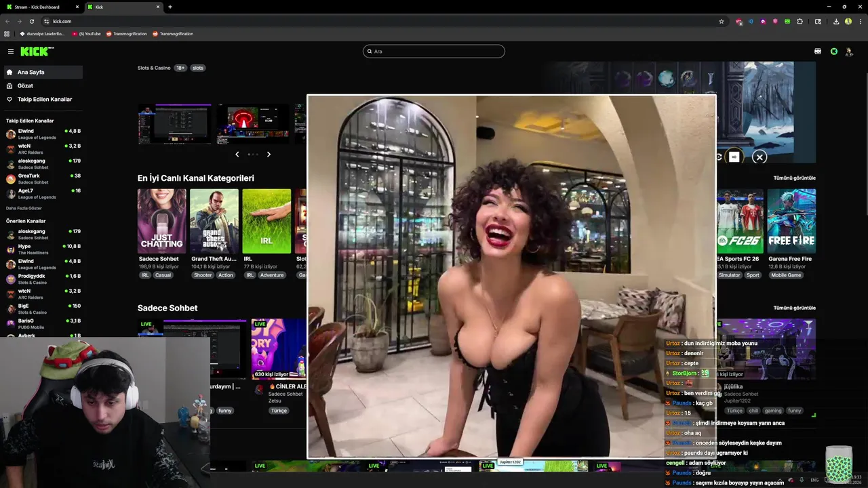
Task: Open the Chrome three-dot menu
Action: tap(860, 21)
